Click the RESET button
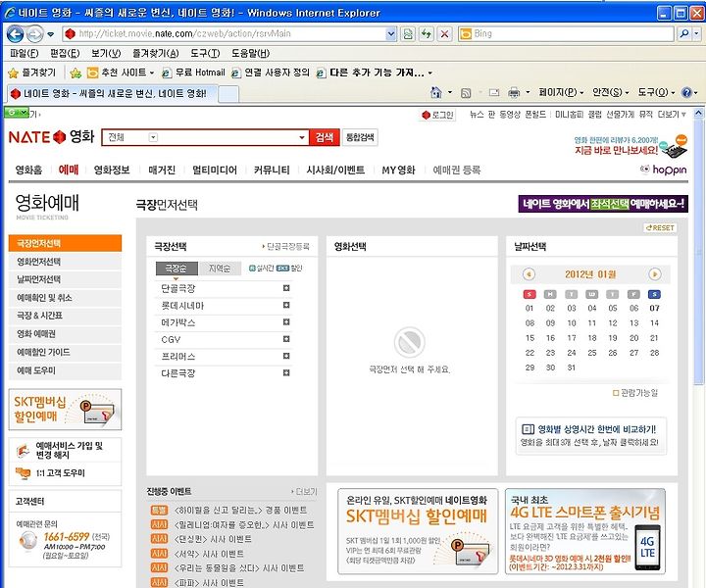The width and height of the screenshot is (706, 588). (660, 228)
